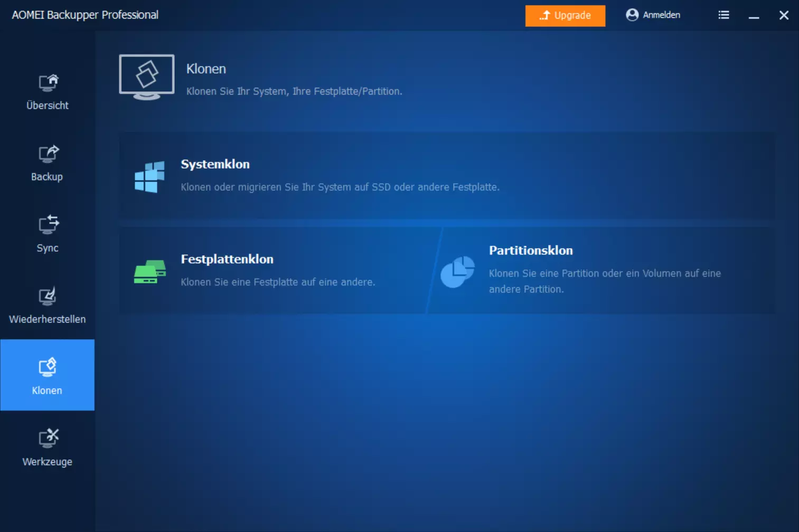Image resolution: width=799 pixels, height=532 pixels.
Task: Click the Anmelden sign-in link
Action: pyautogui.click(x=661, y=15)
